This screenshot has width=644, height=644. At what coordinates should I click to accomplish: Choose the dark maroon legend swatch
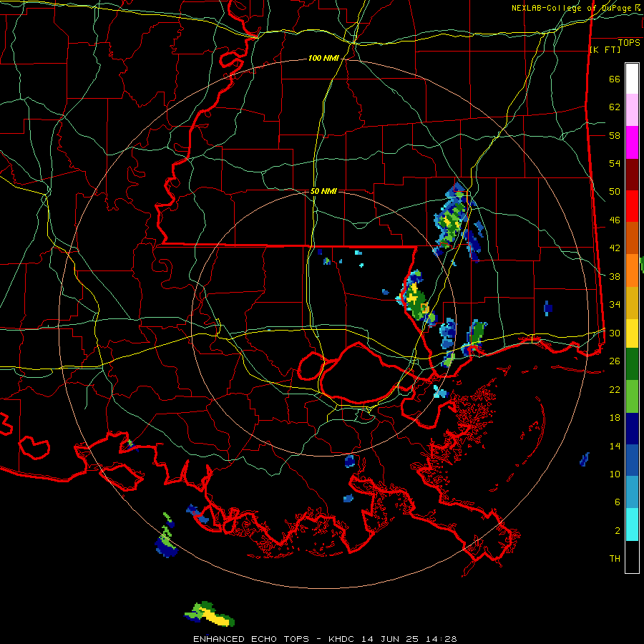pos(632,175)
